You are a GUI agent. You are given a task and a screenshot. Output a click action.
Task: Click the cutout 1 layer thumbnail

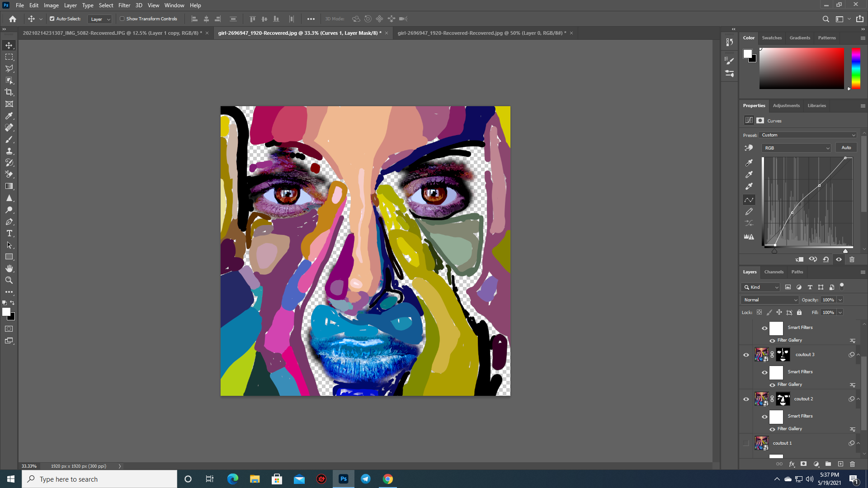point(762,443)
